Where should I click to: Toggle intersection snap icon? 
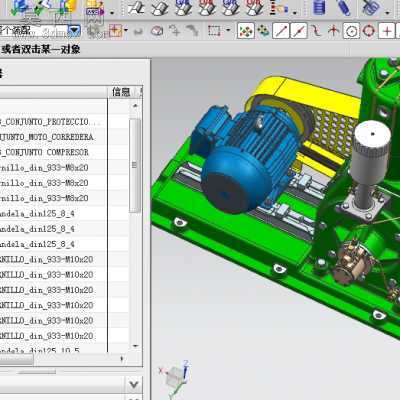click(333, 31)
